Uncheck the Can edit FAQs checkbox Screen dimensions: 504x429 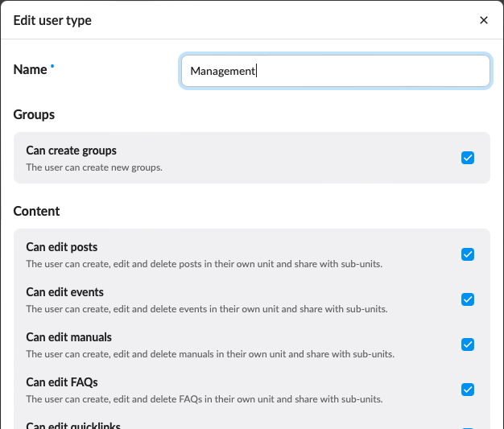[467, 389]
